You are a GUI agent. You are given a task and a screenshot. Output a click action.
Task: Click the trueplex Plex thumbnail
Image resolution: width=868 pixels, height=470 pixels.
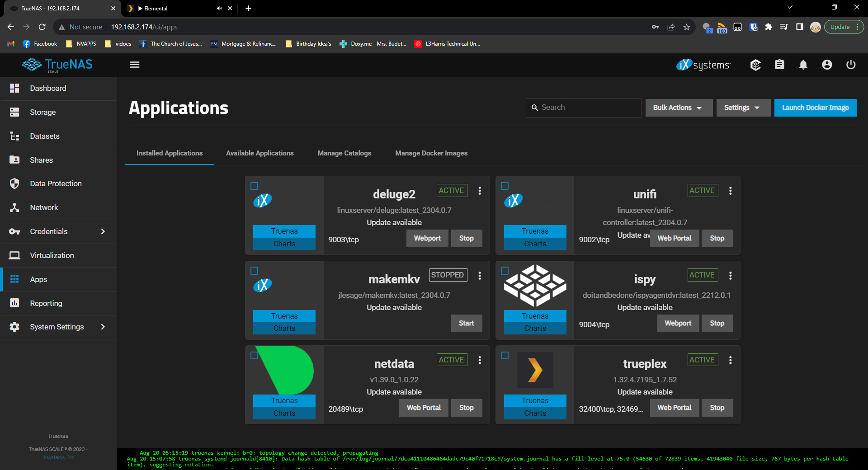click(535, 370)
